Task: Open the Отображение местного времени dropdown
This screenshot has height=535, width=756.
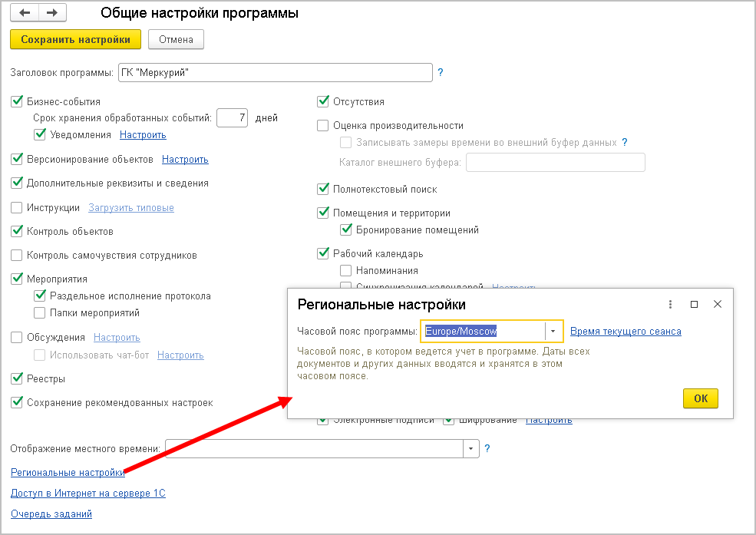Action: point(470,448)
